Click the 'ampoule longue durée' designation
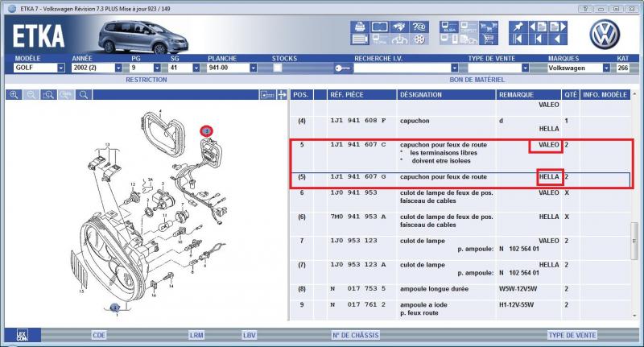Screen dimensions: 644x347 pos(434,289)
